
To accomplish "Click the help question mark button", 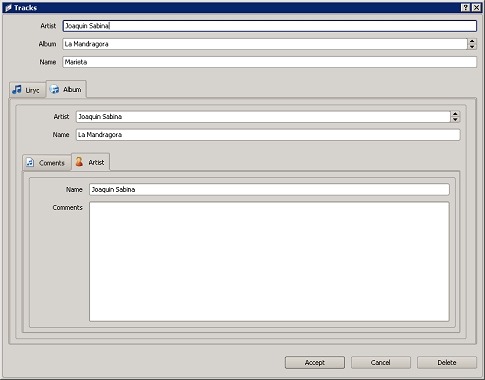I will (466, 8).
